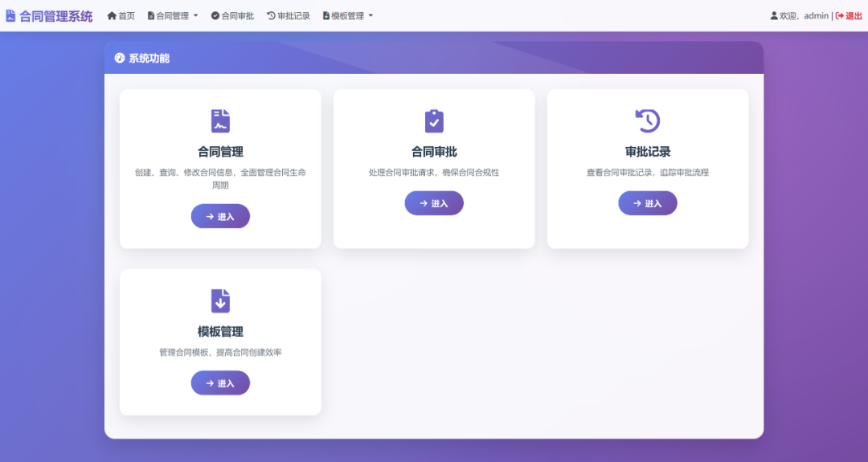Click the 合同审批 card heading
Image resolution: width=868 pixels, height=462 pixels.
coord(434,152)
